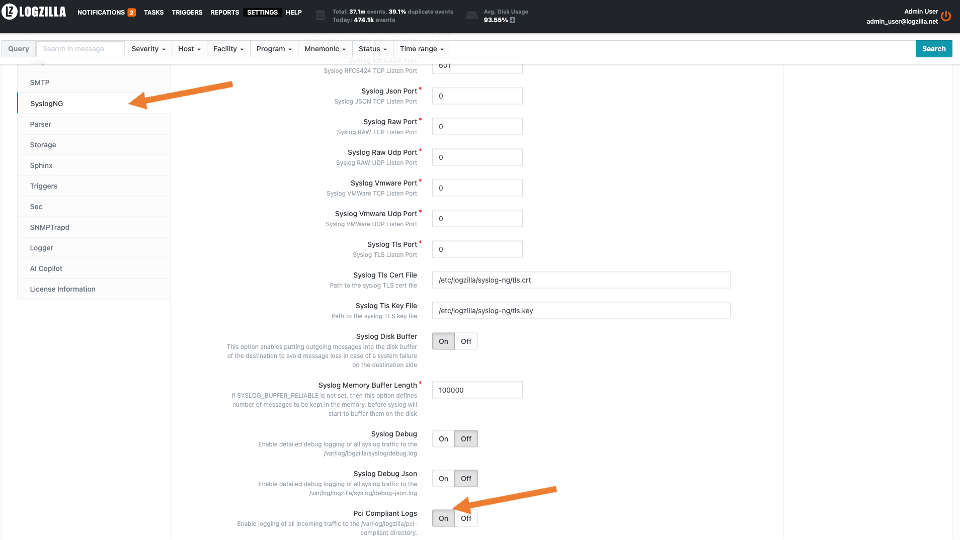The width and height of the screenshot is (960, 540).
Task: Open SNMPTrapd settings section
Action: pos(94,227)
